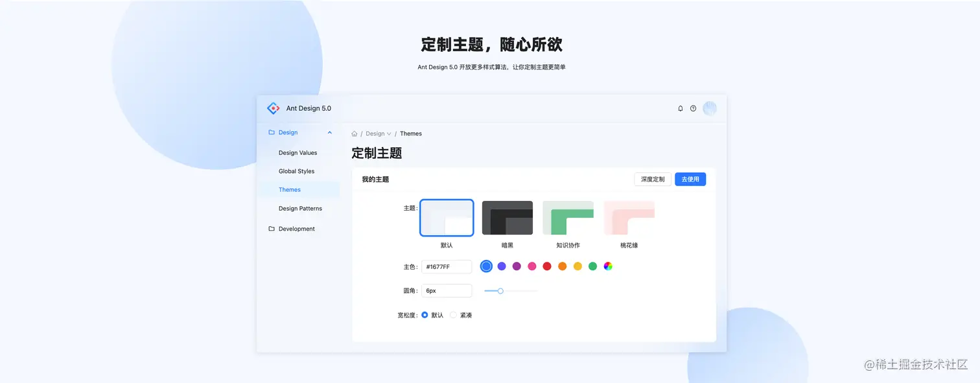Pick the pink color swatch
This screenshot has width=980, height=383.
(532, 266)
